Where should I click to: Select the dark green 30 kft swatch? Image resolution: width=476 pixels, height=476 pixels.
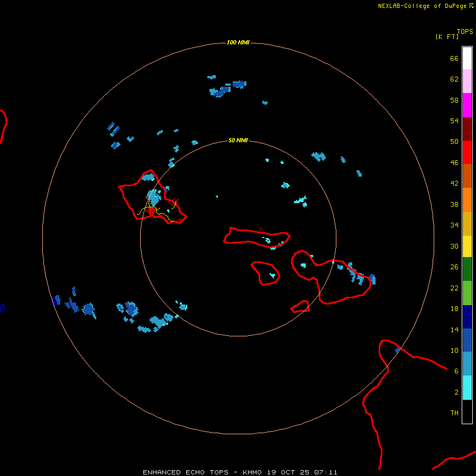pos(467,269)
